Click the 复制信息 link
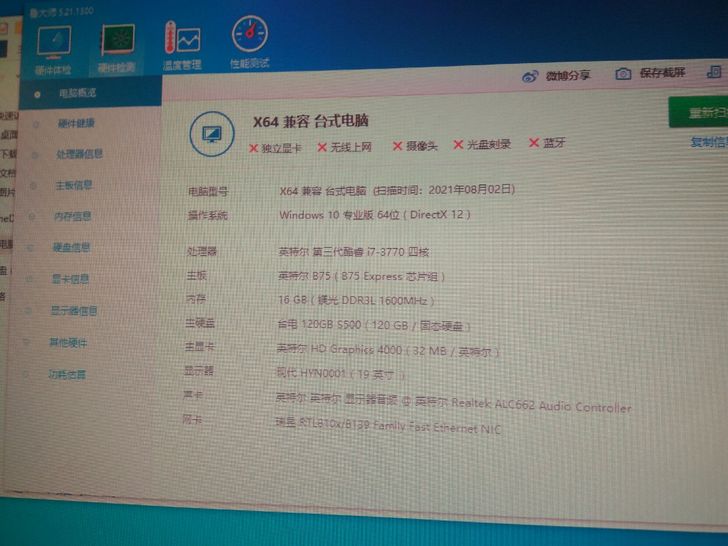This screenshot has width=728, height=546. 709,142
